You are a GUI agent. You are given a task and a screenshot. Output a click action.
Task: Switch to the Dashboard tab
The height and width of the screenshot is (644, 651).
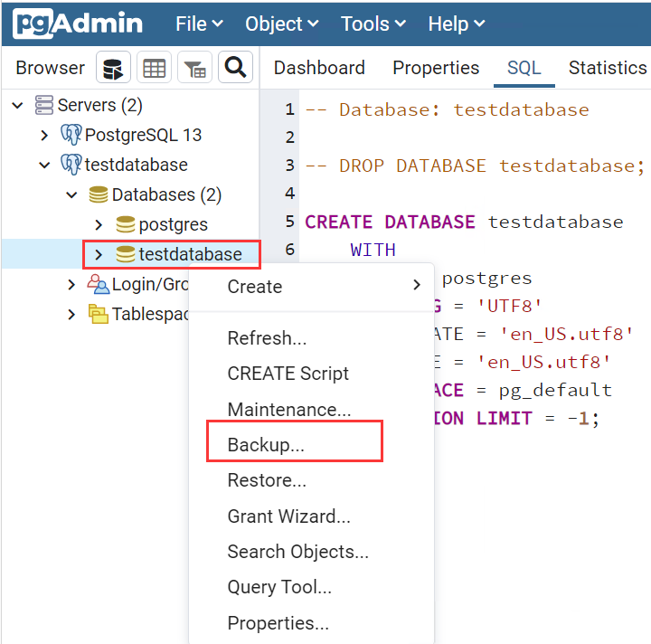pyautogui.click(x=319, y=68)
